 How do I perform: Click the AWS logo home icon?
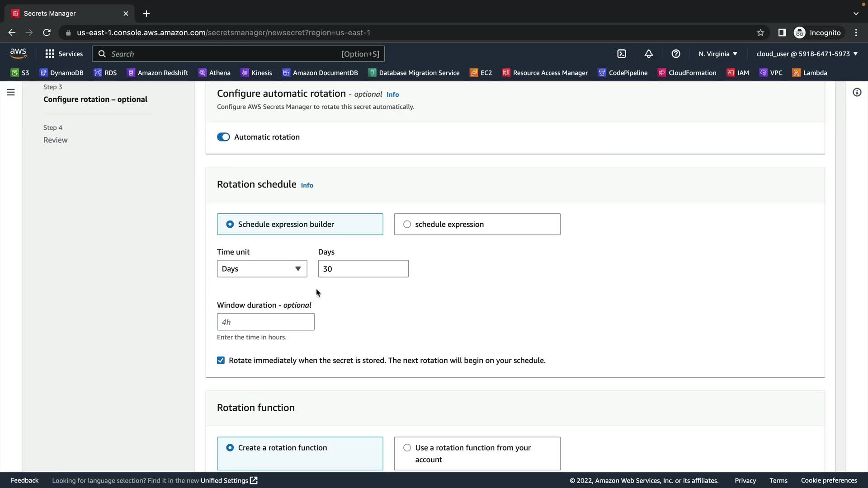pyautogui.click(x=18, y=53)
